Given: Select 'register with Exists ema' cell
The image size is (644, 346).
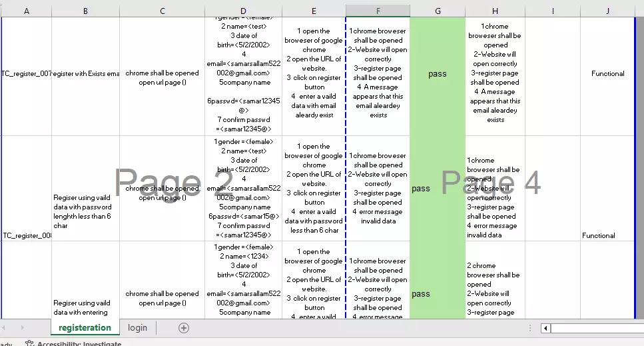Looking at the screenshot, I should pyautogui.click(x=85, y=77).
